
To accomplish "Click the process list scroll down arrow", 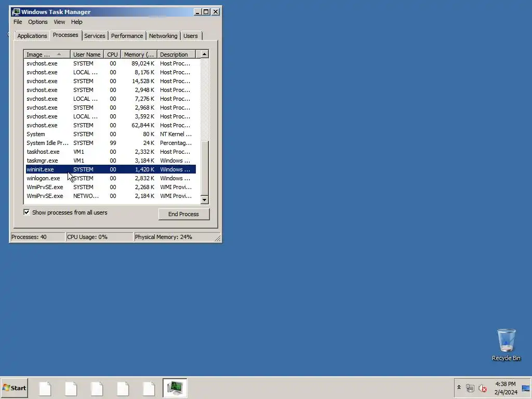I will [x=204, y=200].
